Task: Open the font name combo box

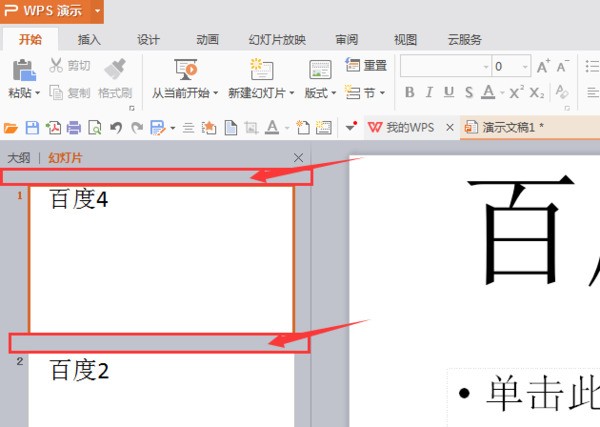Action: point(446,66)
